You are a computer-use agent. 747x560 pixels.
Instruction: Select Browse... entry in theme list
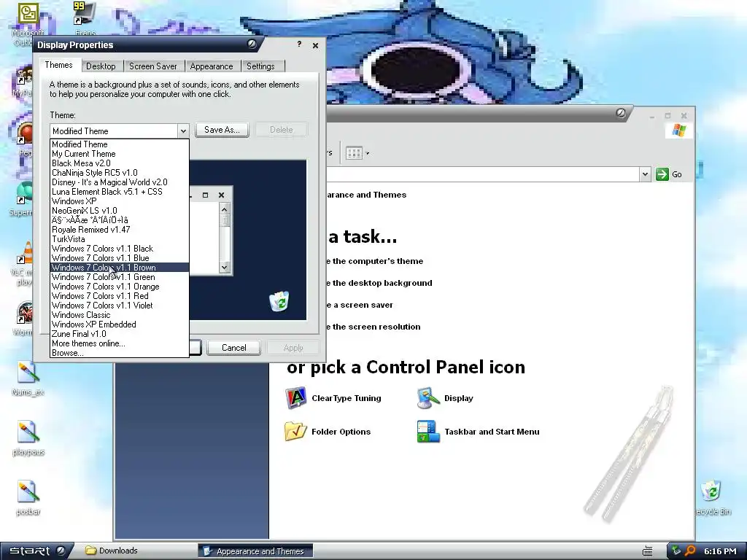(120, 353)
